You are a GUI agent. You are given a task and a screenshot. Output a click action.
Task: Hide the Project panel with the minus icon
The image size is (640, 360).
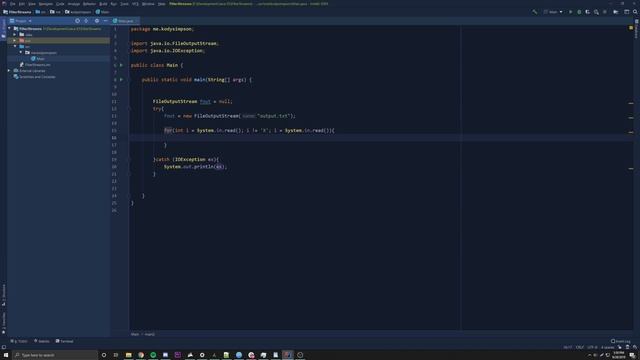pyautogui.click(x=105, y=21)
